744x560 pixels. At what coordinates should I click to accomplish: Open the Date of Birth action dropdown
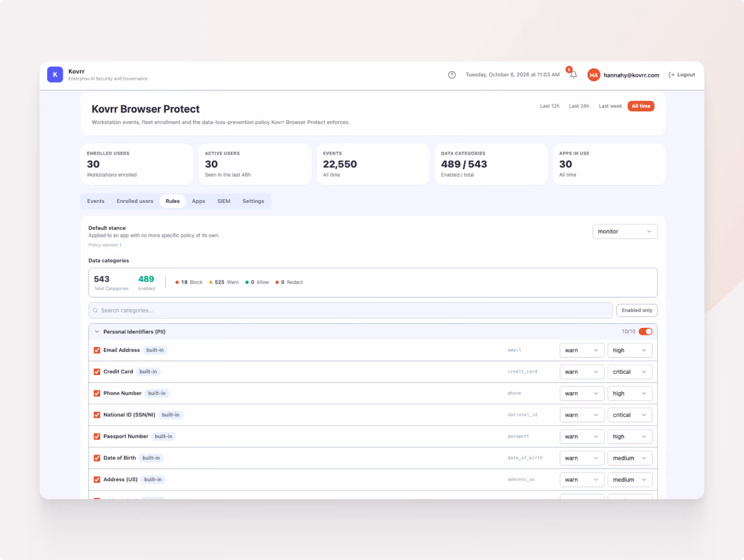pyautogui.click(x=582, y=459)
